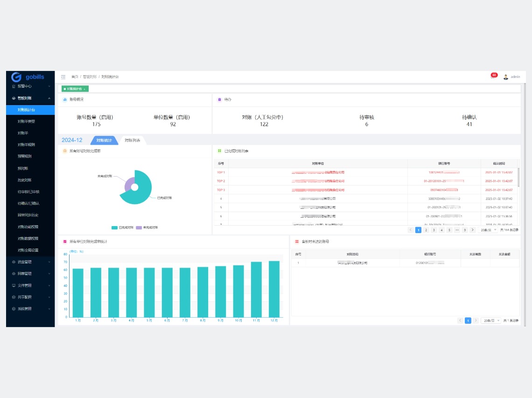Screen dimensions: 532x398
Task: Open 历史对账 in the sidebar
Action: (25, 180)
